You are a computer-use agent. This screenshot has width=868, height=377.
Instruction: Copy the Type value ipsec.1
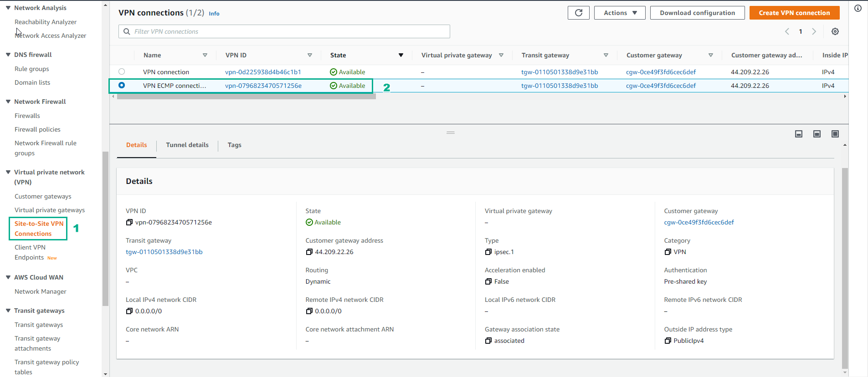488,252
